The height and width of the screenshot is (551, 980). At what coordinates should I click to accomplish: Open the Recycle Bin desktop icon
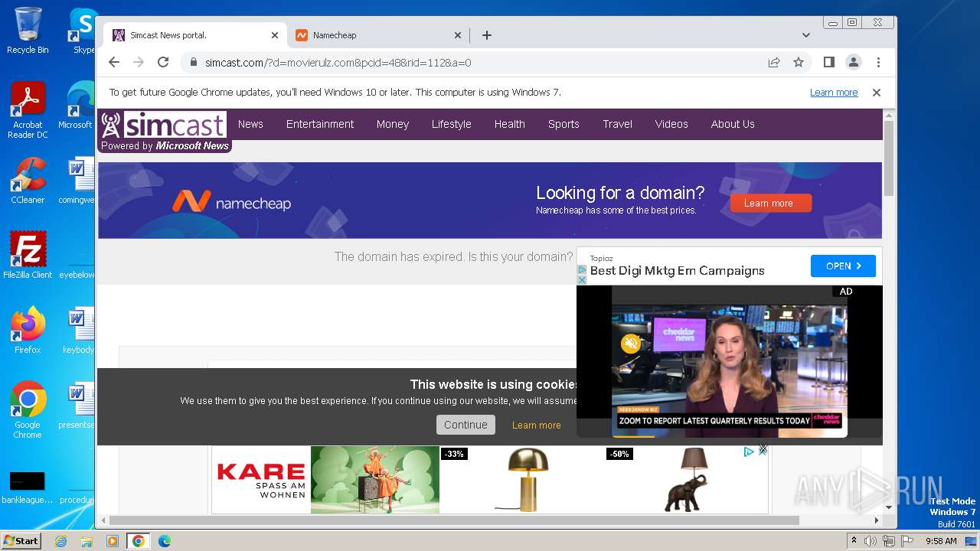click(x=28, y=31)
